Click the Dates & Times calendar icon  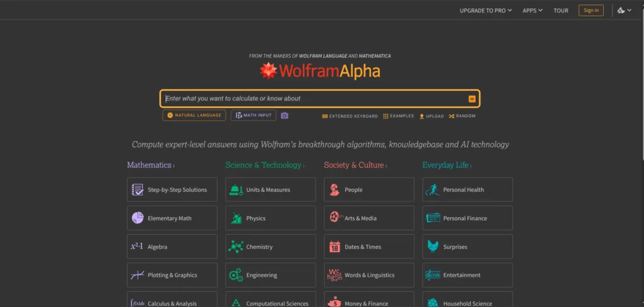[335, 247]
